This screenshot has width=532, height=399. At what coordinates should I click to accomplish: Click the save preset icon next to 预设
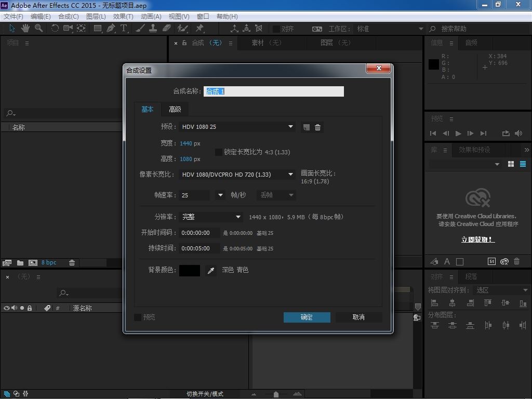pos(306,127)
